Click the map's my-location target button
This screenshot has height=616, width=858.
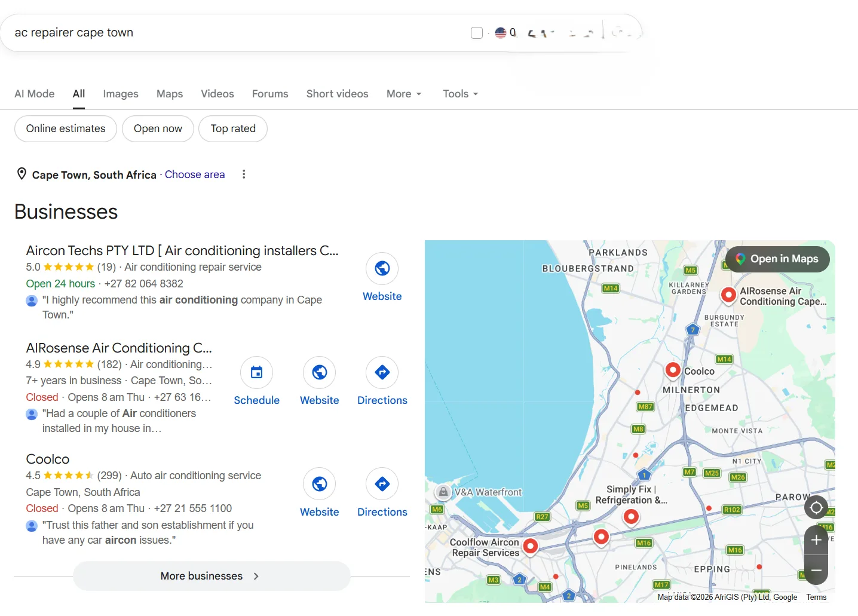click(816, 508)
